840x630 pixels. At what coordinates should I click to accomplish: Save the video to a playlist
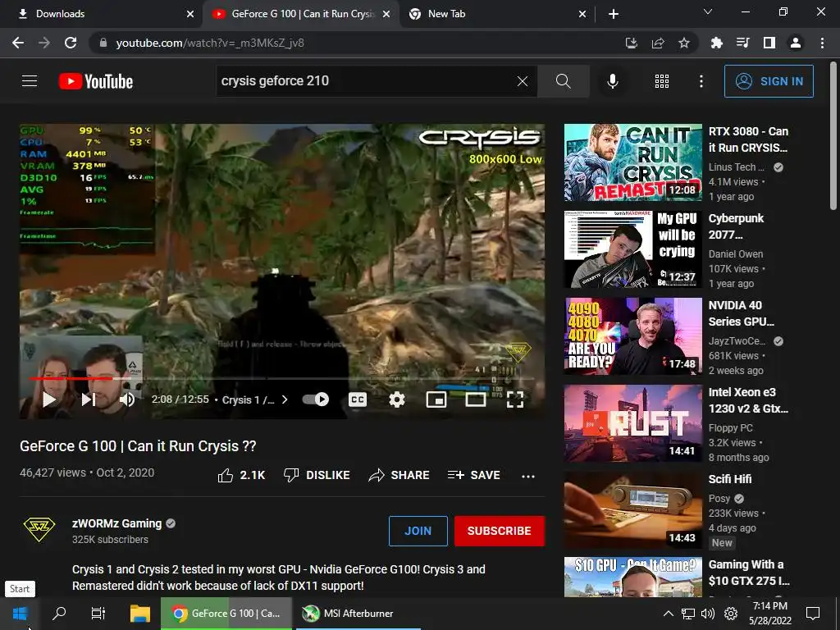coord(473,475)
